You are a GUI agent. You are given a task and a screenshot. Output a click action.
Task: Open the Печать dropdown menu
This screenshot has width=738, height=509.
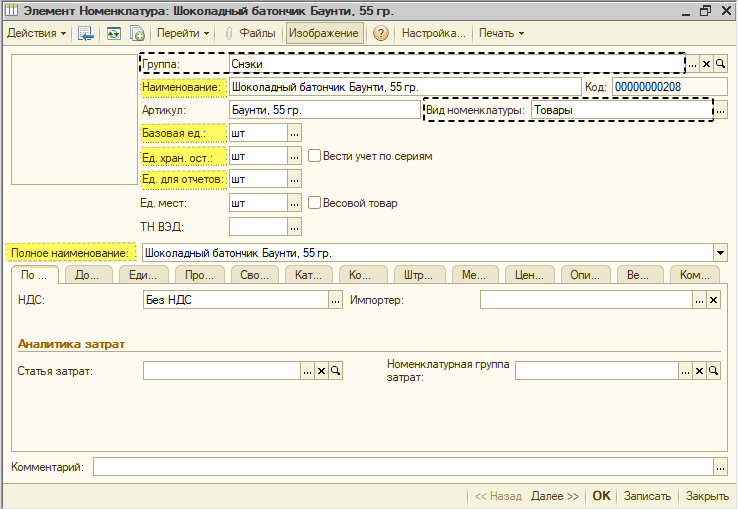(501, 33)
